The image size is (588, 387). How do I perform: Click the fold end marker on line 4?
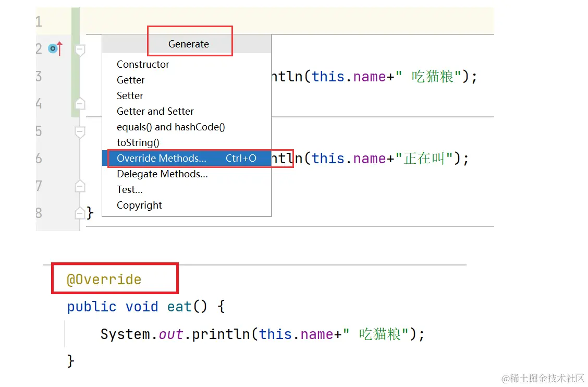point(80,103)
